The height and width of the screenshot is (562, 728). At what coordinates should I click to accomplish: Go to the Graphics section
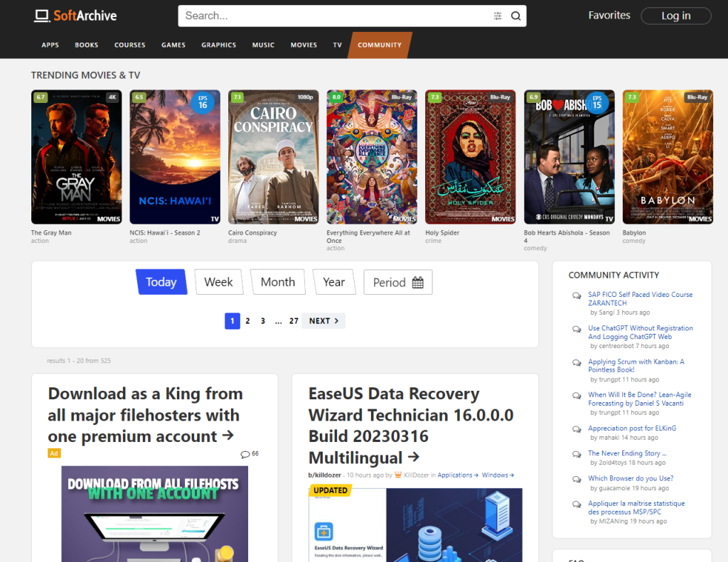point(219,45)
